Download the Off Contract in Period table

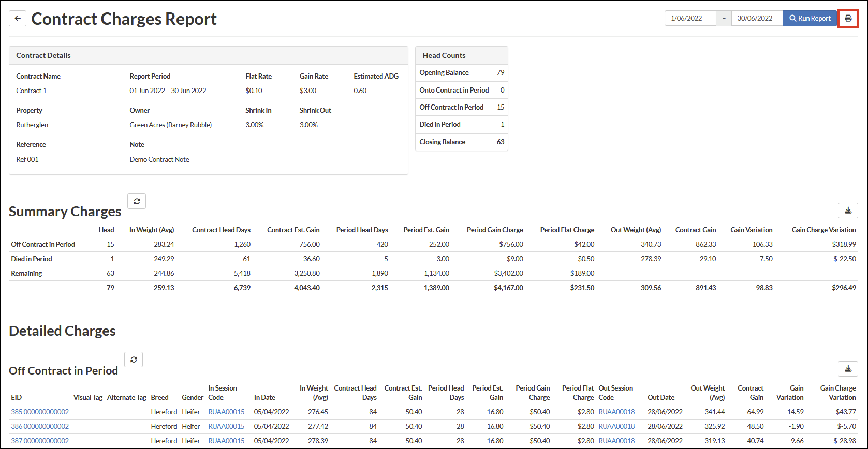[x=848, y=369]
